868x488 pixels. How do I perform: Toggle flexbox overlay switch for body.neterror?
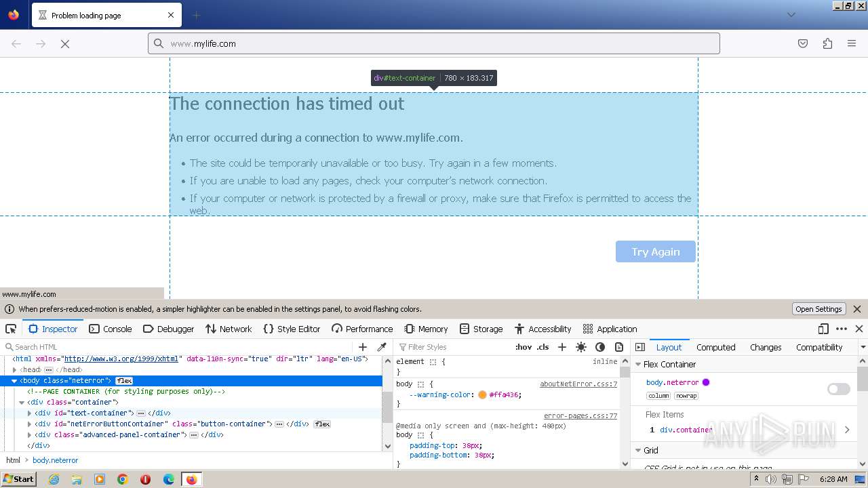tap(839, 389)
